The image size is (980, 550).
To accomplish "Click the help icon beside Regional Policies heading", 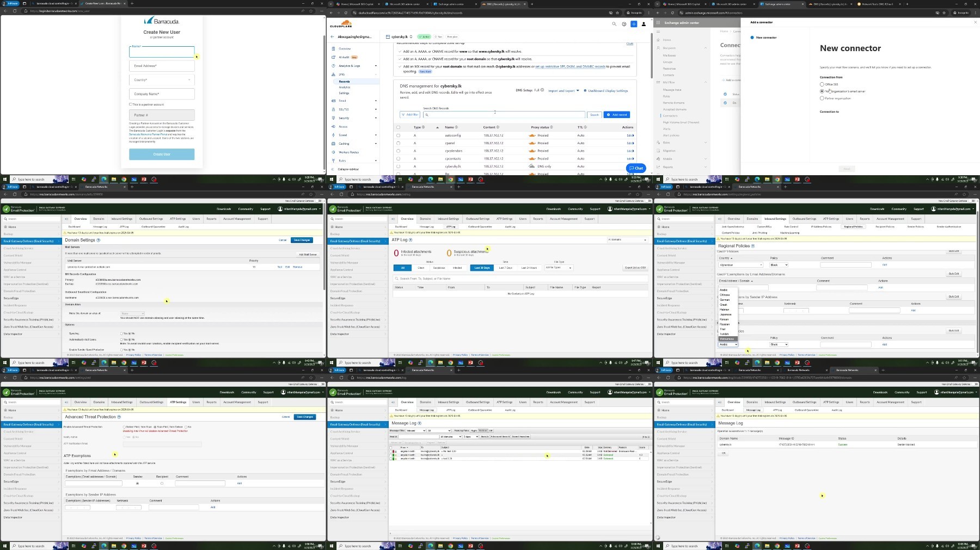I will [753, 246].
